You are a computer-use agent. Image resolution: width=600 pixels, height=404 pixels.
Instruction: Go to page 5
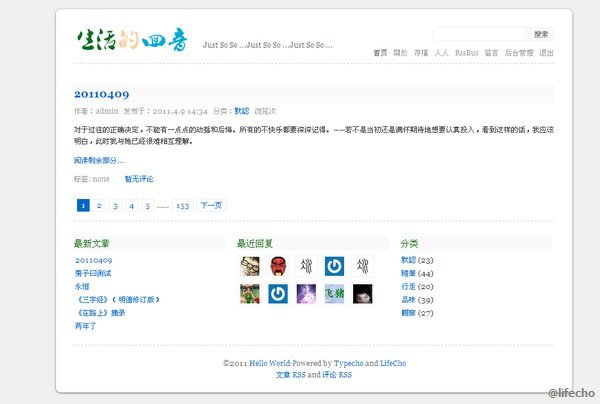(147, 205)
